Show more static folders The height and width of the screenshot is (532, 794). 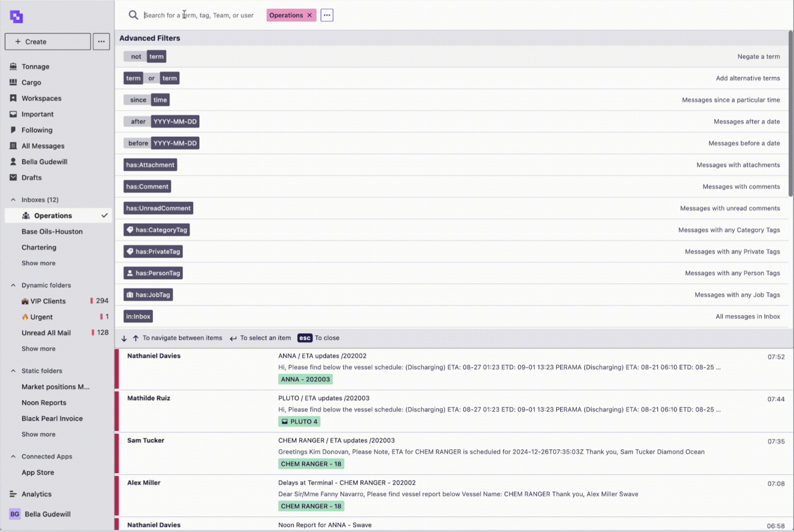[38, 434]
